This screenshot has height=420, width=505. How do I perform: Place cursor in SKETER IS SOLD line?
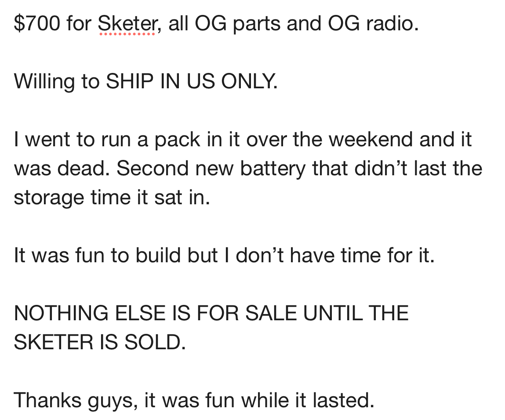pos(100,342)
